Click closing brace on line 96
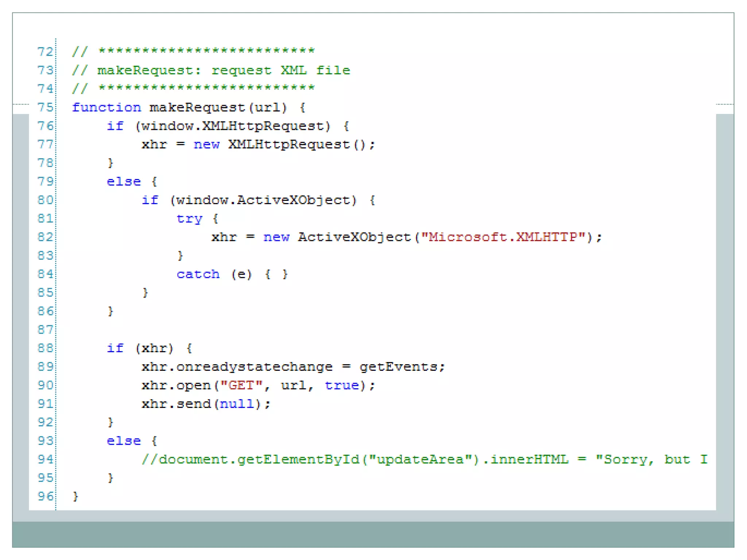Viewport: 747px width, 560px height. point(76,497)
